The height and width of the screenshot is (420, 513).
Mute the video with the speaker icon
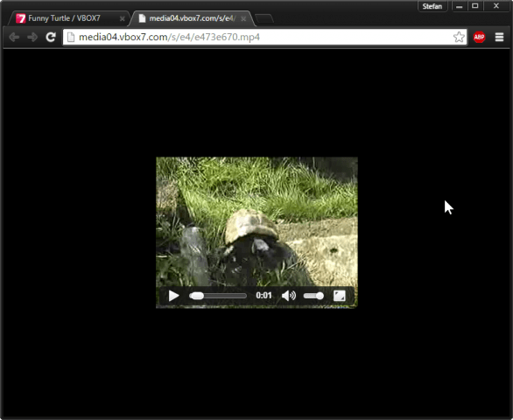coord(289,296)
